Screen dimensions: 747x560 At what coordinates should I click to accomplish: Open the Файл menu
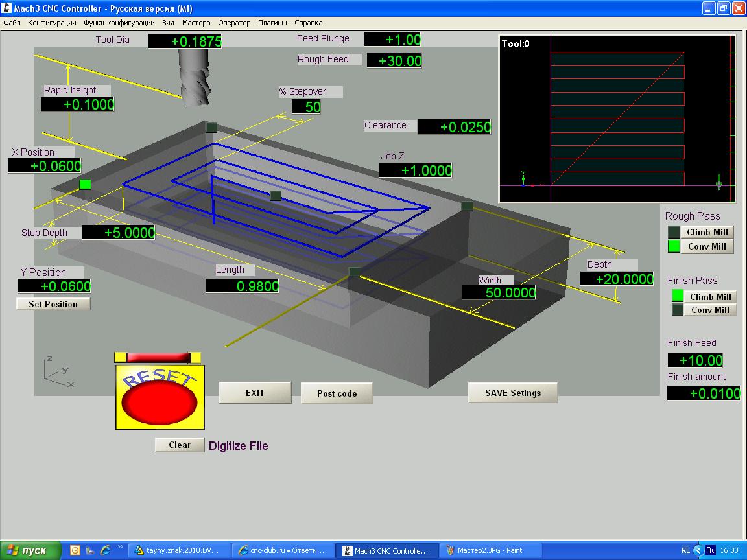pyautogui.click(x=12, y=23)
